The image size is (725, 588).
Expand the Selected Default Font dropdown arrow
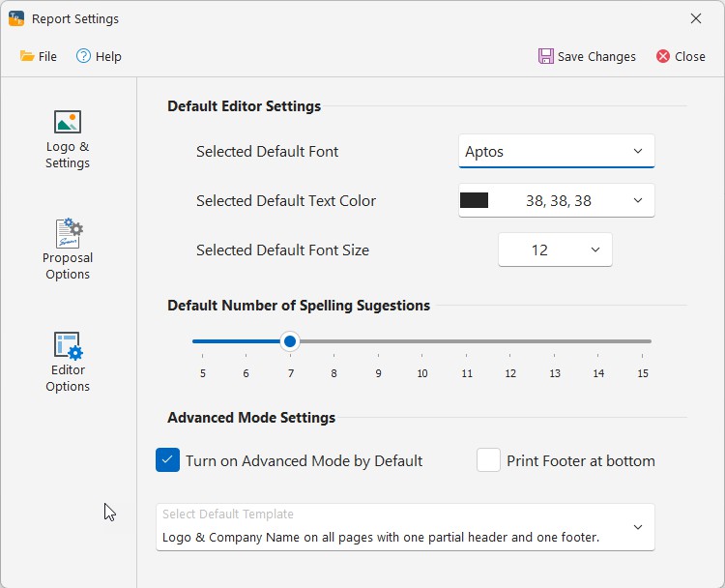click(638, 151)
